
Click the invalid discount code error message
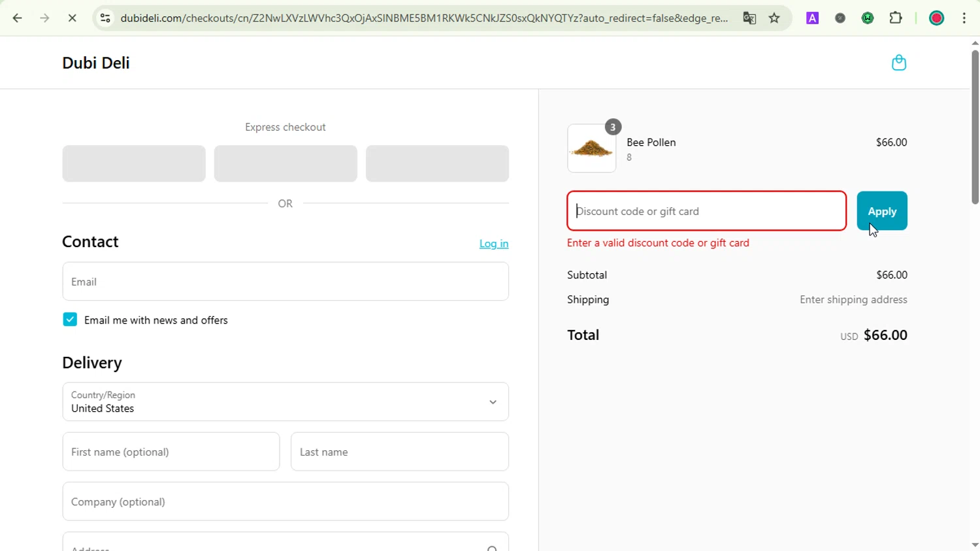click(658, 243)
